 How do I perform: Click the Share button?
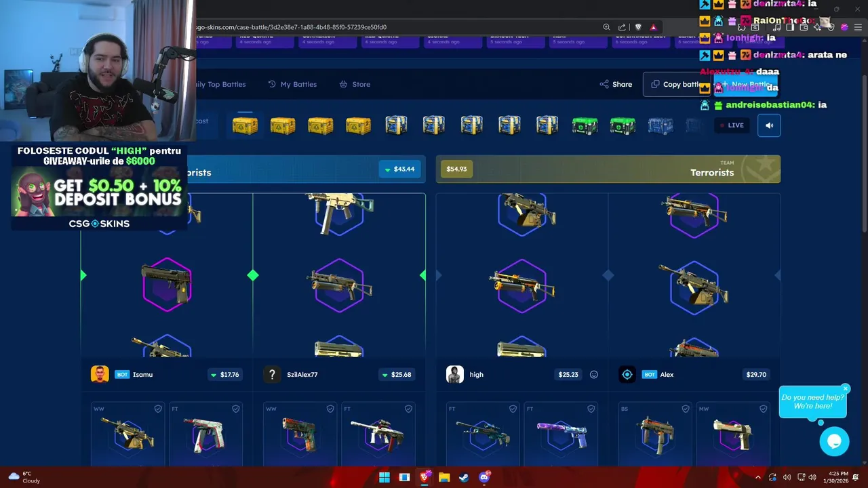616,84
